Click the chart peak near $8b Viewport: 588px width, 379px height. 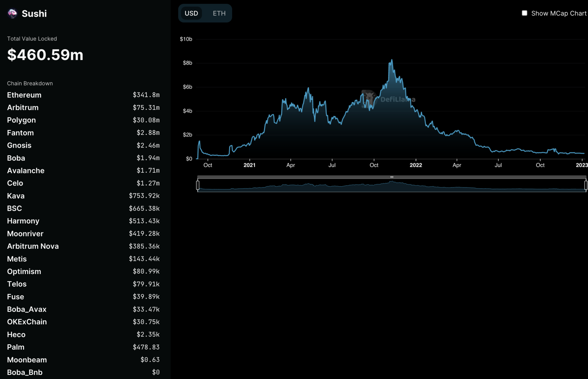click(392, 60)
